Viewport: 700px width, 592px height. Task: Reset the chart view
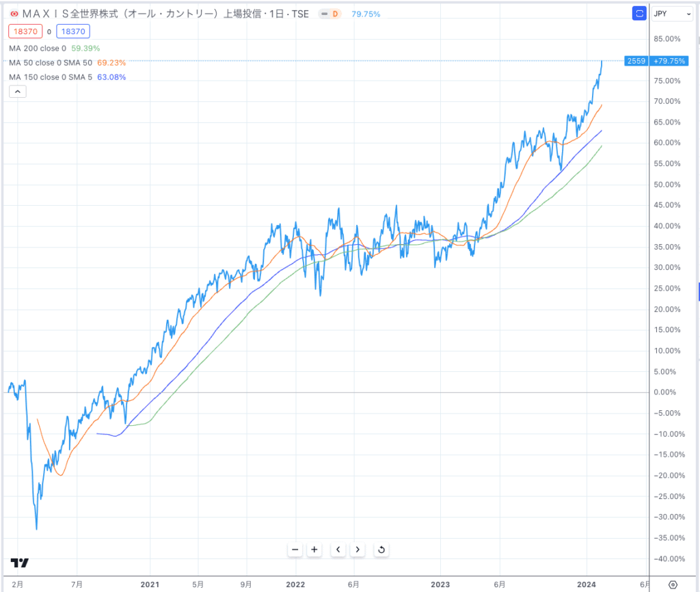381,550
